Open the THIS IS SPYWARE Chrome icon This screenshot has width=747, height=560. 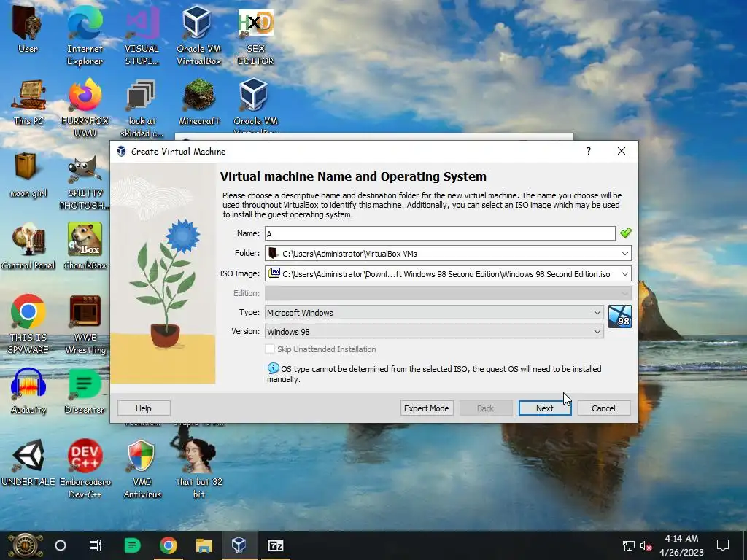pyautogui.click(x=28, y=324)
